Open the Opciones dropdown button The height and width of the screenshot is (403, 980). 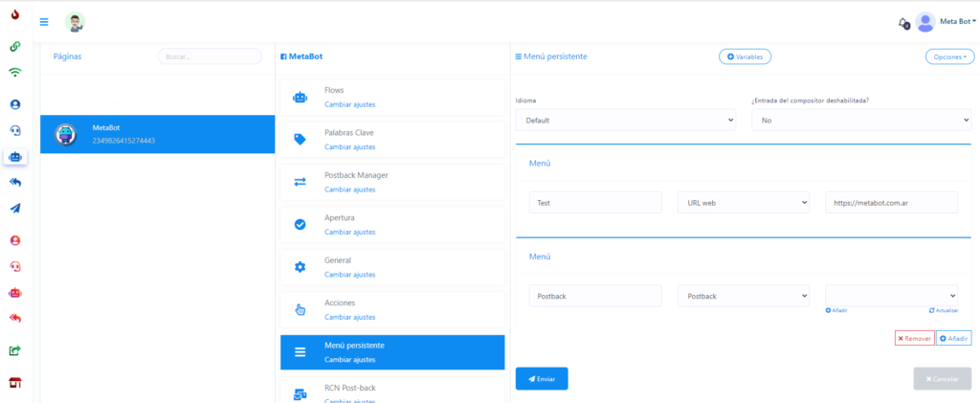[x=949, y=56]
